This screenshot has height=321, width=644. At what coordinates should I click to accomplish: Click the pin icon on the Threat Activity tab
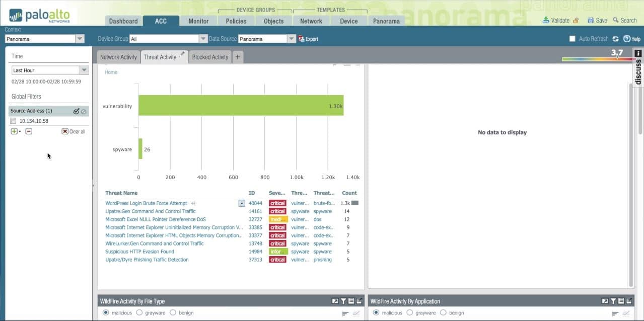pos(182,54)
